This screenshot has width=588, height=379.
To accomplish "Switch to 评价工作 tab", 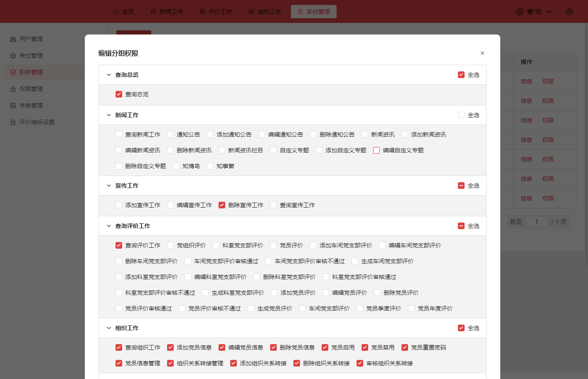I will pos(216,12).
